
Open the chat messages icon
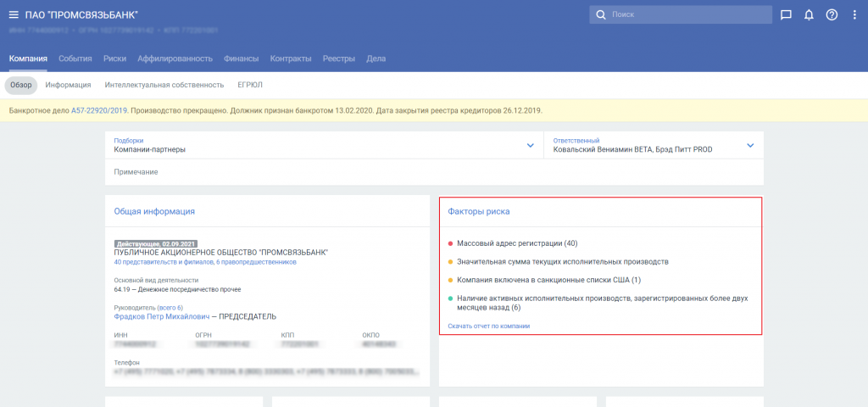[x=786, y=15]
